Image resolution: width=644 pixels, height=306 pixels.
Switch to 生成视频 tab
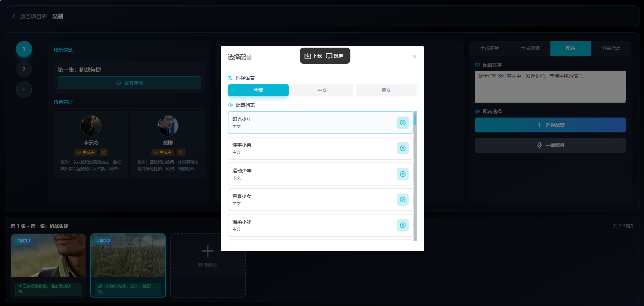(x=530, y=48)
